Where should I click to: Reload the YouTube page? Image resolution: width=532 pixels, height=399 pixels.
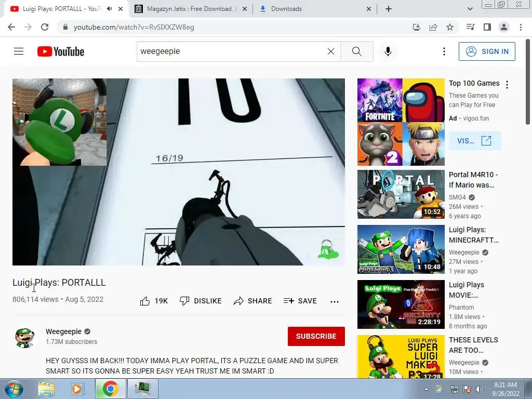[x=45, y=27]
